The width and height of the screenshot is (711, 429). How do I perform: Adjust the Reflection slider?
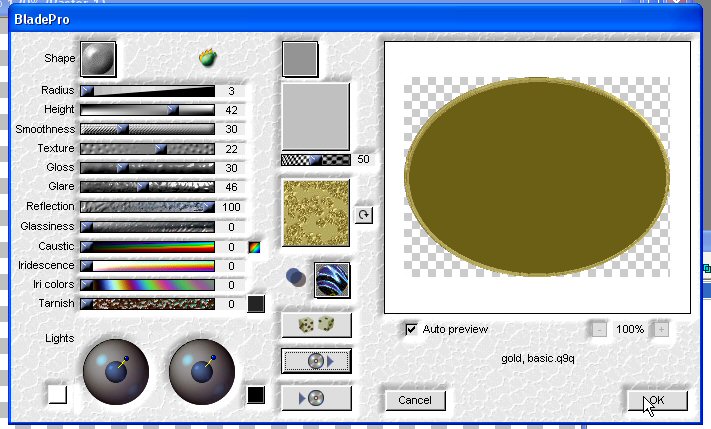point(147,207)
